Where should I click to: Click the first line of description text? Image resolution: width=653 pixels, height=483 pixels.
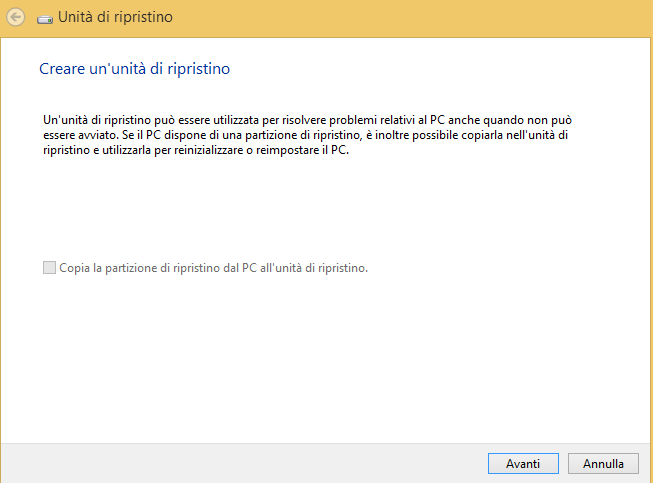pos(307,120)
